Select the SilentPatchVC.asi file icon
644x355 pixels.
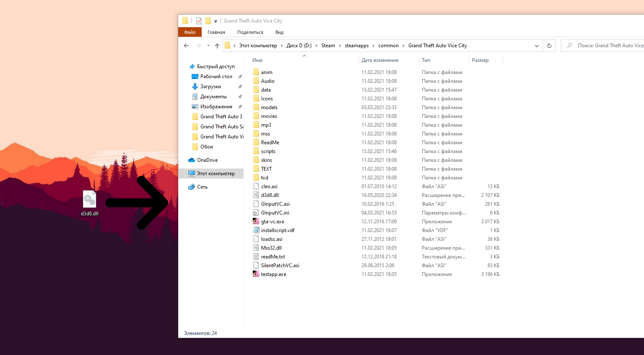pyautogui.click(x=256, y=266)
